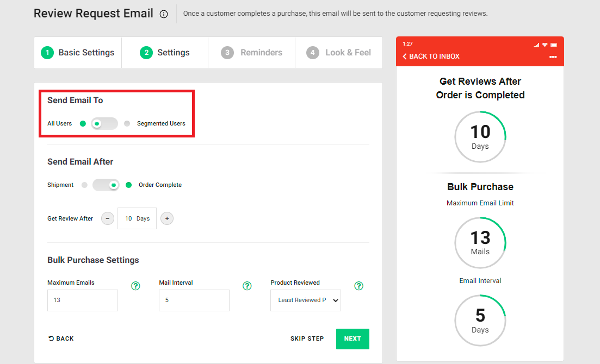600x364 pixels.
Task: Decrease Get Review After days with minus
Action: click(x=108, y=219)
